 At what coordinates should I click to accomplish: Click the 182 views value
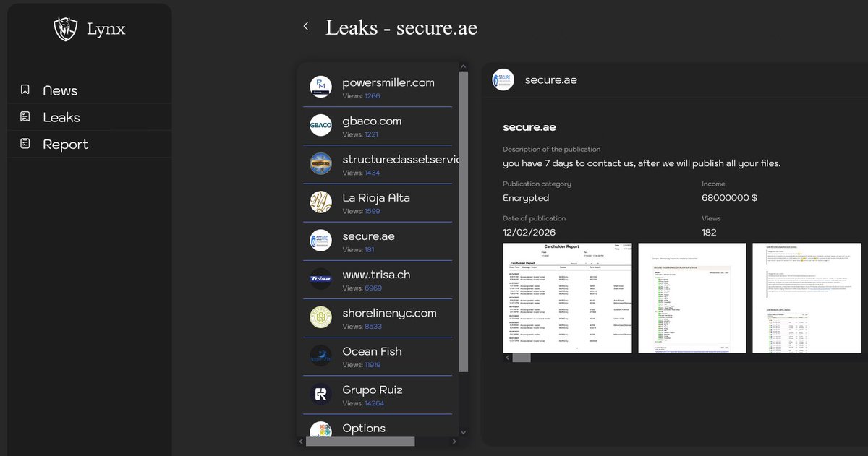709,232
